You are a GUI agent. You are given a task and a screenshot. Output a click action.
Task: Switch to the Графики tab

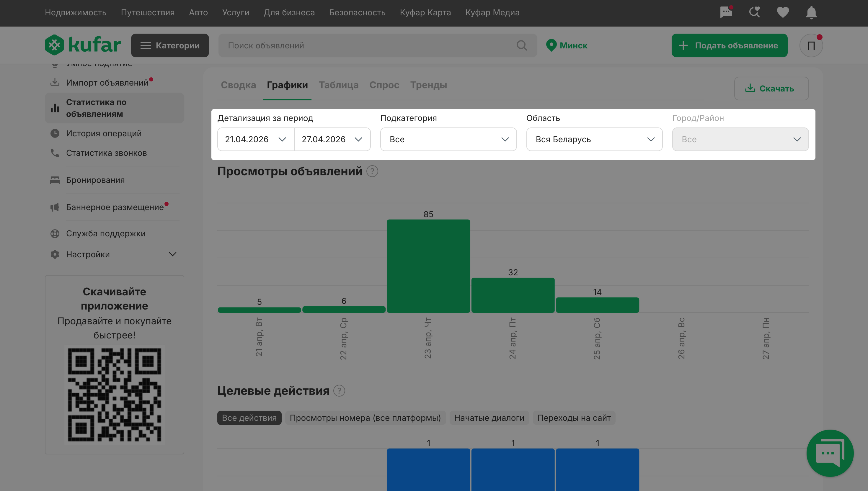(x=287, y=85)
